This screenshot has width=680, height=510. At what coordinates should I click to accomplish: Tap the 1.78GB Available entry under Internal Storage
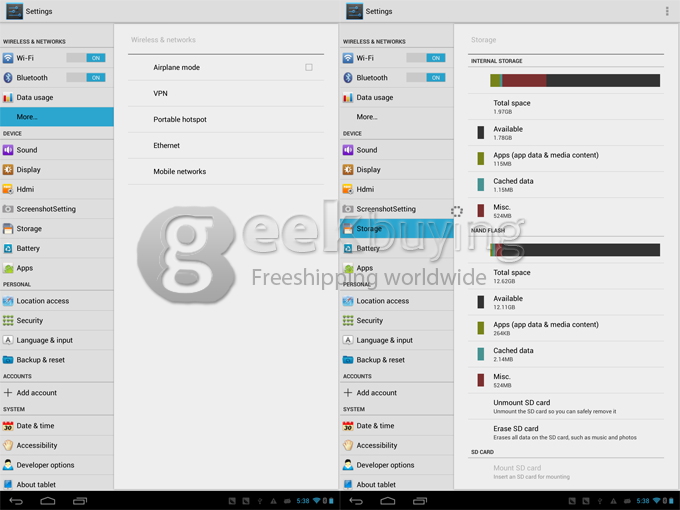566,133
